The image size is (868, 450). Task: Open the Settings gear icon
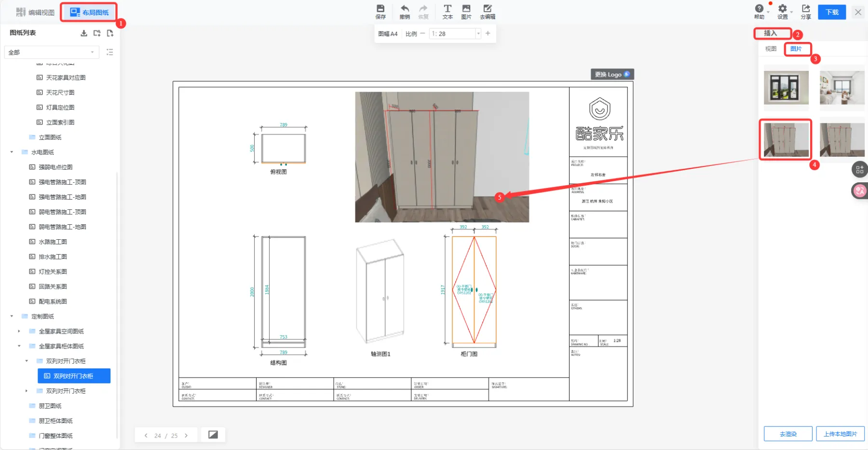tap(782, 9)
